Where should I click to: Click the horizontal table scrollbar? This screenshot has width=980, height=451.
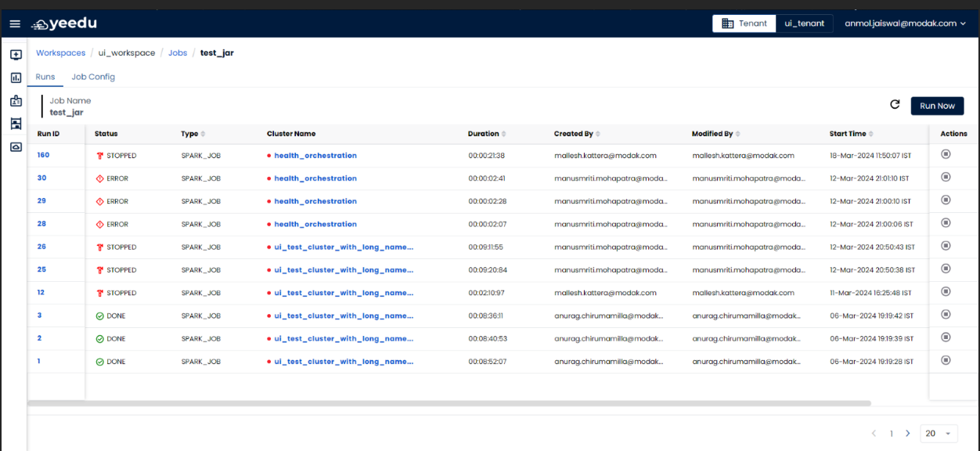pyautogui.click(x=449, y=403)
